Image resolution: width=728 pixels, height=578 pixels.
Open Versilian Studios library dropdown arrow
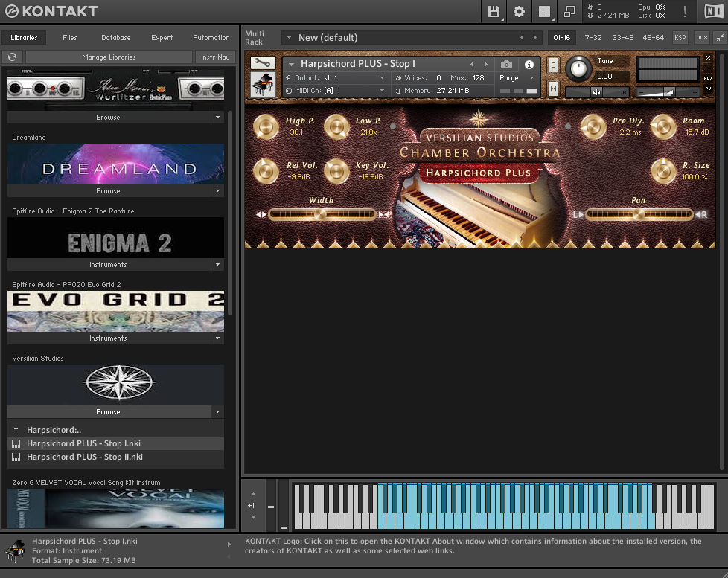(218, 411)
